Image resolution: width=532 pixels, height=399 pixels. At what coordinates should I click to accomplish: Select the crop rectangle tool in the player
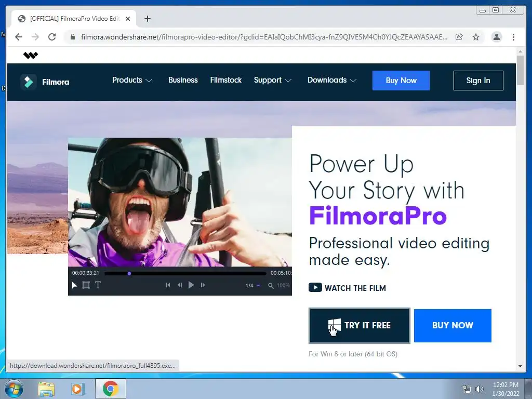(x=86, y=285)
